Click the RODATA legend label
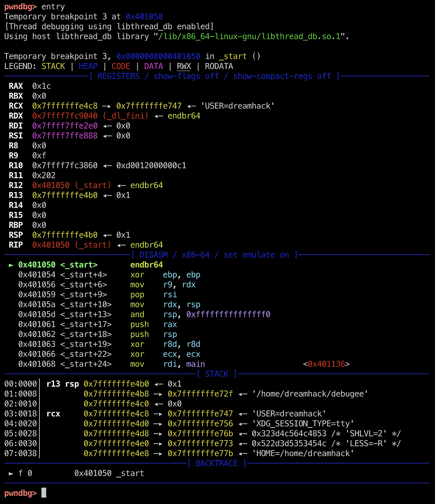The width and height of the screenshot is (435, 504). [x=219, y=66]
